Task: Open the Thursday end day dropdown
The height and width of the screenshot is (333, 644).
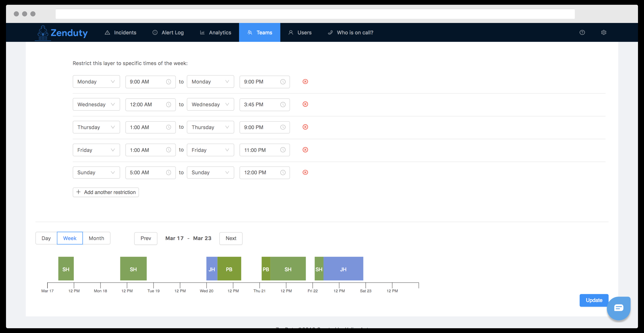Action: [x=210, y=127]
